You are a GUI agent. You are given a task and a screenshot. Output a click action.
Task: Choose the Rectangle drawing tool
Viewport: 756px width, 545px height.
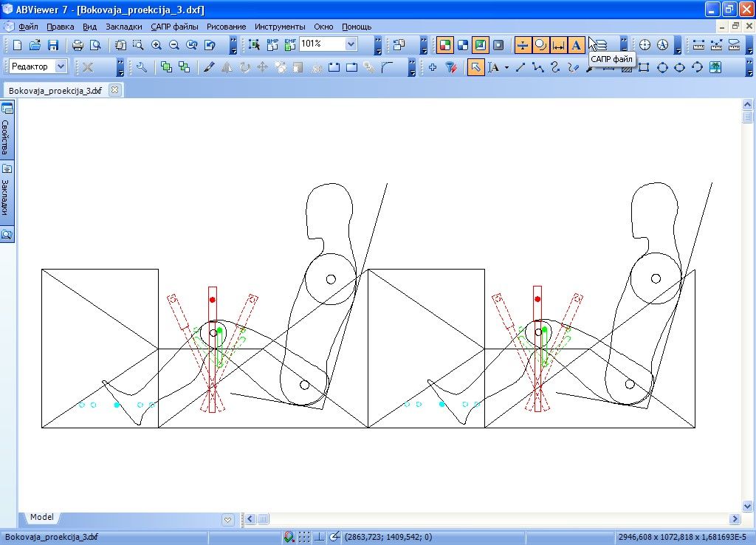coord(644,67)
